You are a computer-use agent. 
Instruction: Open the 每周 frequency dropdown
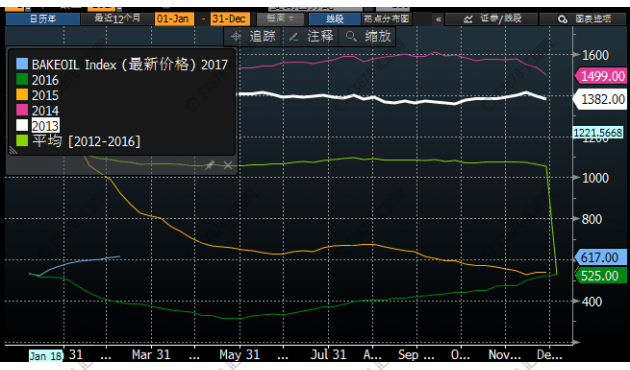pyautogui.click(x=280, y=19)
